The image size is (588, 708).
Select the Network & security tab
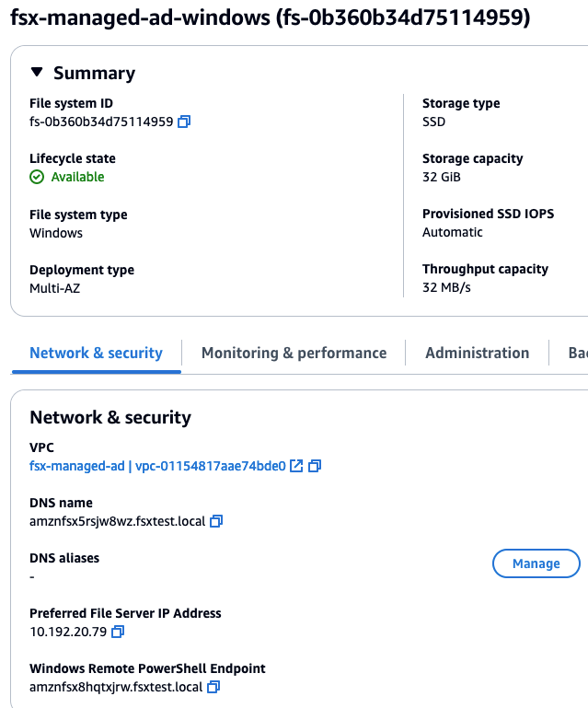point(96,353)
